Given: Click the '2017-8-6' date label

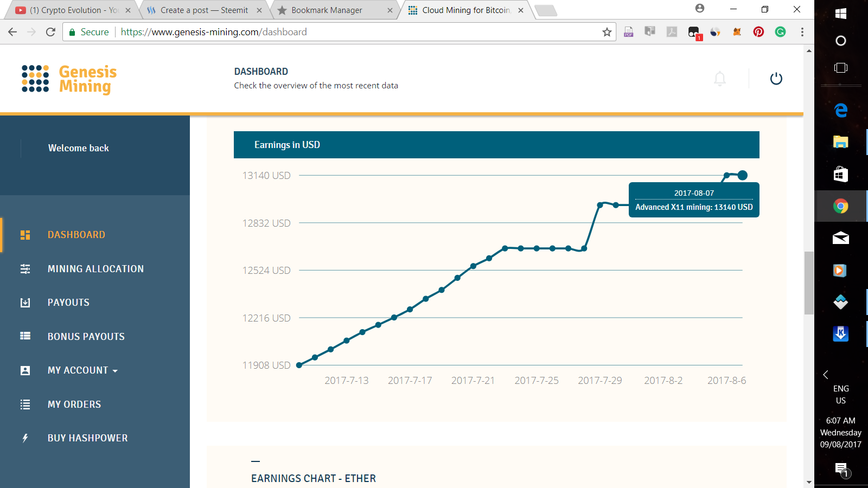Looking at the screenshot, I should [x=727, y=381].
